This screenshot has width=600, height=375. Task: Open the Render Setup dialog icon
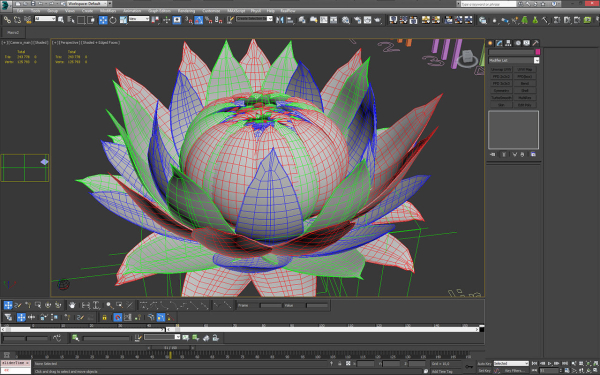click(357, 20)
